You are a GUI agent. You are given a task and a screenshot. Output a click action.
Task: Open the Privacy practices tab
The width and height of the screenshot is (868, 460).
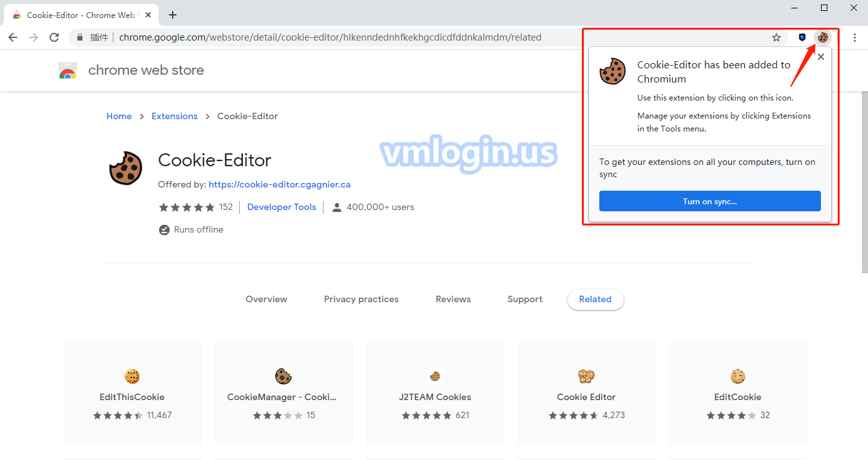coord(361,299)
